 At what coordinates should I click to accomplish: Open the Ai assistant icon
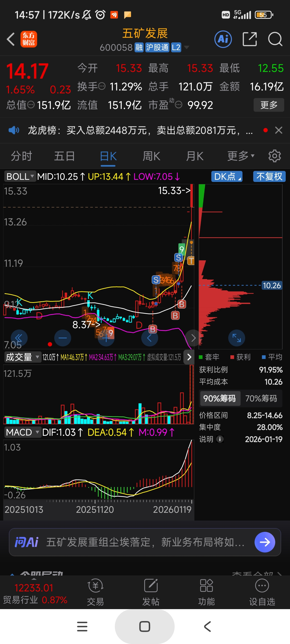point(223,39)
